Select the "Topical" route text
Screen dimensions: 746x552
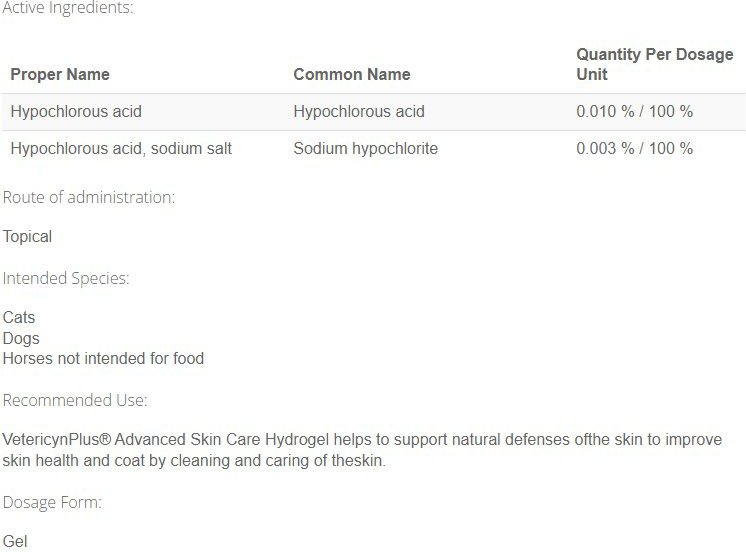(27, 237)
